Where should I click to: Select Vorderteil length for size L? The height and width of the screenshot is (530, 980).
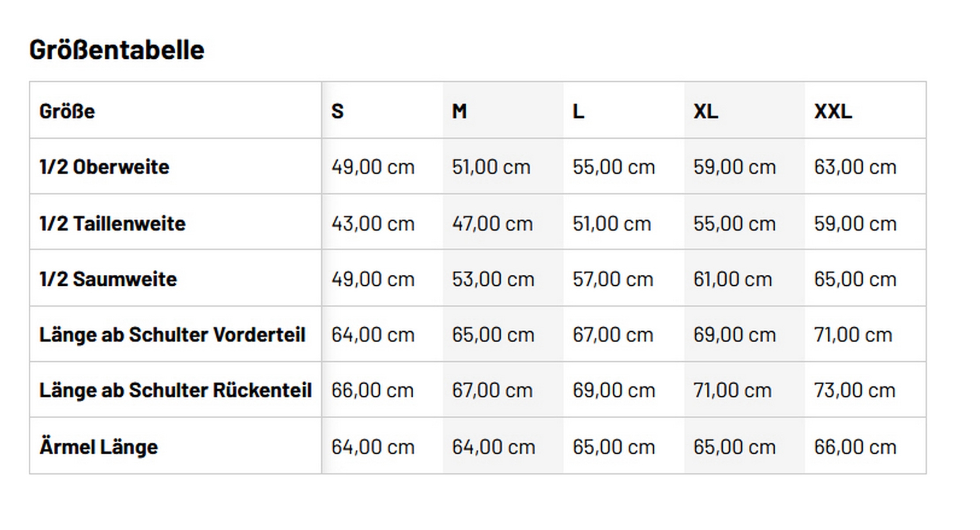tap(613, 335)
